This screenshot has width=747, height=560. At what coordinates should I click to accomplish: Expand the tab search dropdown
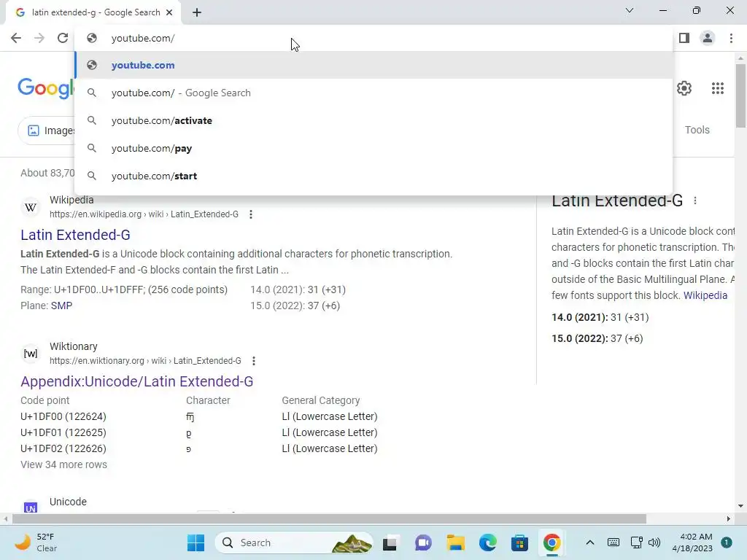630,10
